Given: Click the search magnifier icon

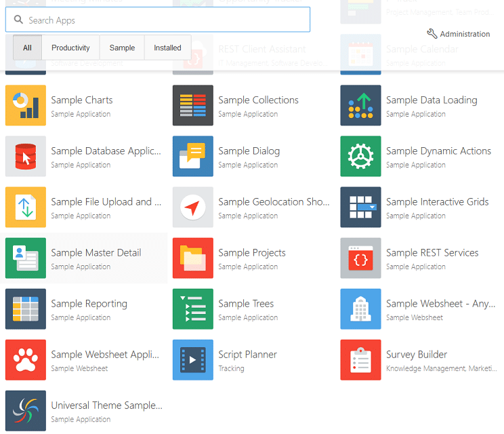Looking at the screenshot, I should [x=18, y=20].
